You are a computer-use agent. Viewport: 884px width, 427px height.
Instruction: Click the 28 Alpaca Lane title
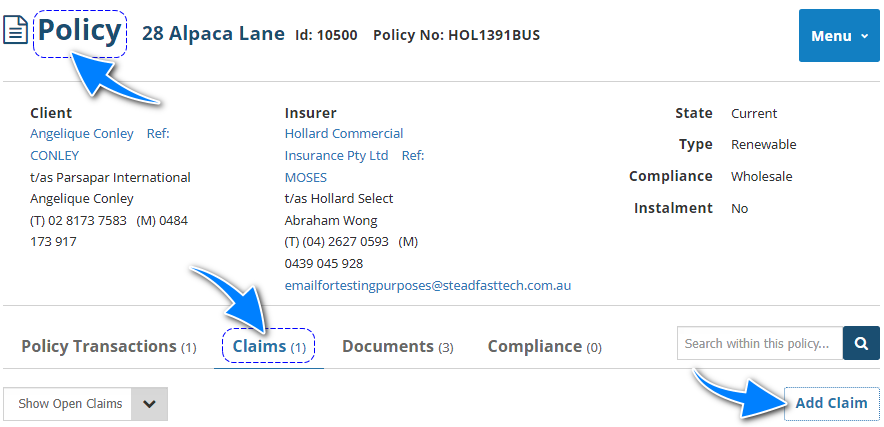[213, 34]
